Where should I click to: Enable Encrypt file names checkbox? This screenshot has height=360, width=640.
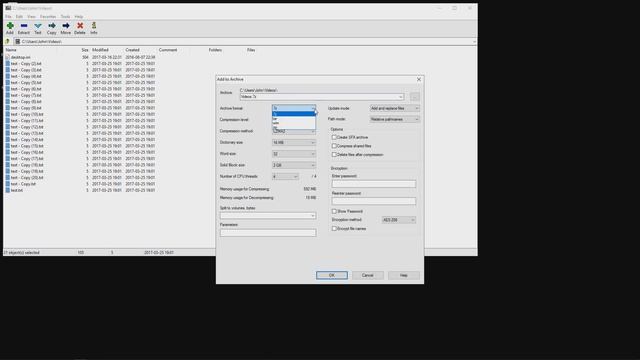[x=334, y=229]
